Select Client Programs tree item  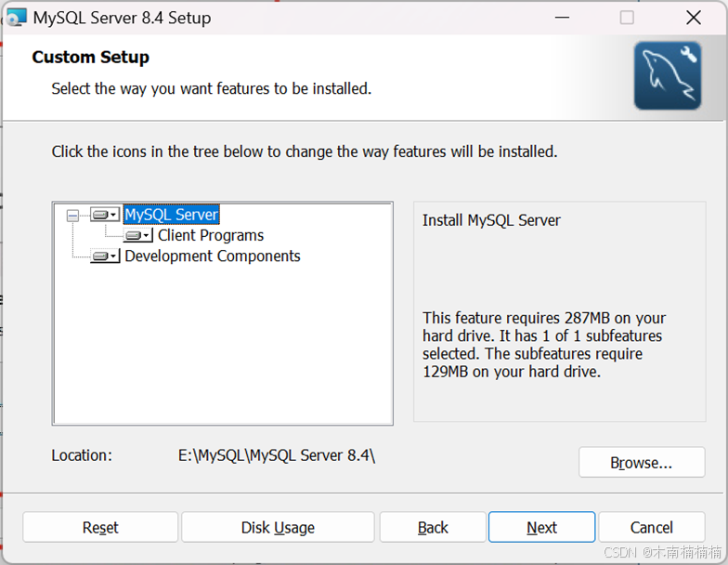click(x=210, y=236)
